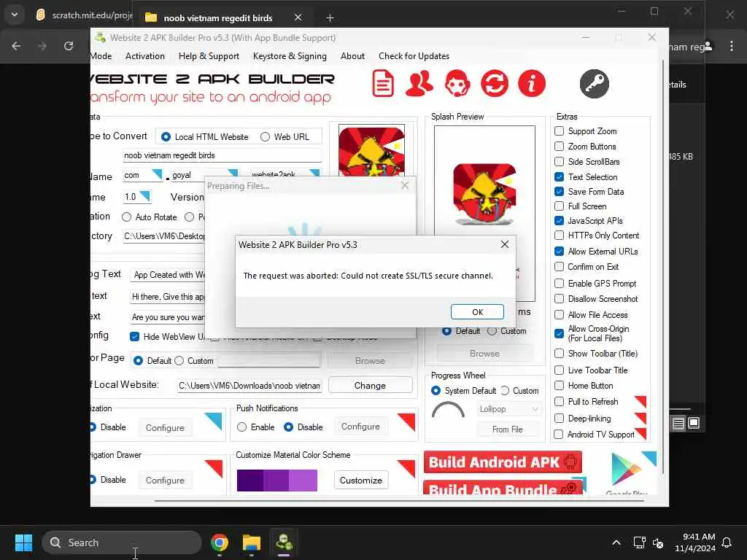This screenshot has width=747, height=560.
Task: Open Chrome from the taskbar
Action: (x=220, y=542)
